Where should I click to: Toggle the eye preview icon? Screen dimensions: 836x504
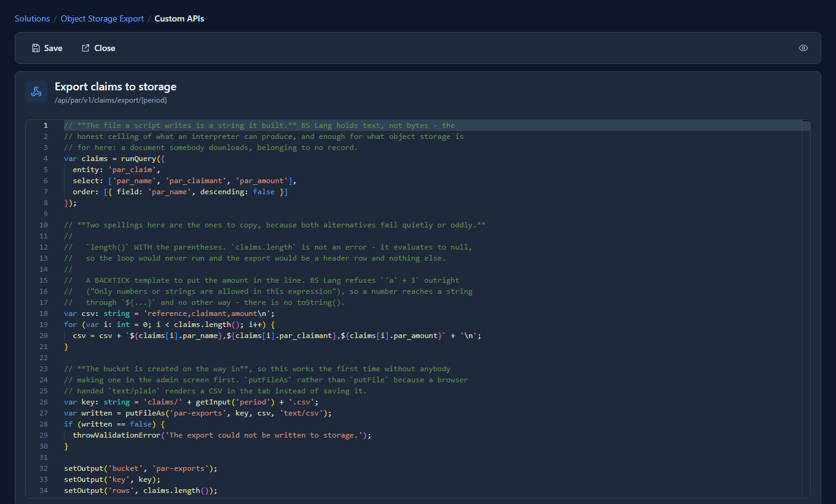point(803,48)
